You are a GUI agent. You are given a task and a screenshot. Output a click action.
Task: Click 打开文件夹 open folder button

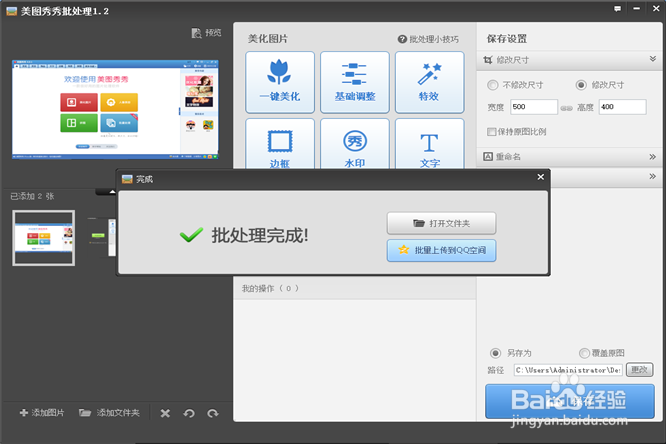(441, 223)
